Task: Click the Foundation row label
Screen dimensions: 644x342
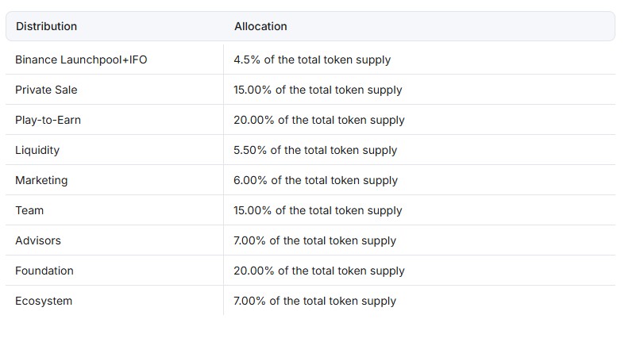Action: pyautogui.click(x=44, y=271)
